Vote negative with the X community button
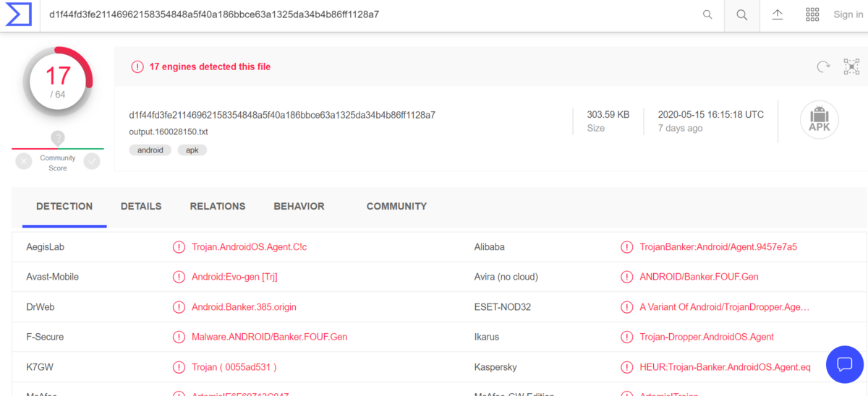868x396 pixels. [x=24, y=161]
